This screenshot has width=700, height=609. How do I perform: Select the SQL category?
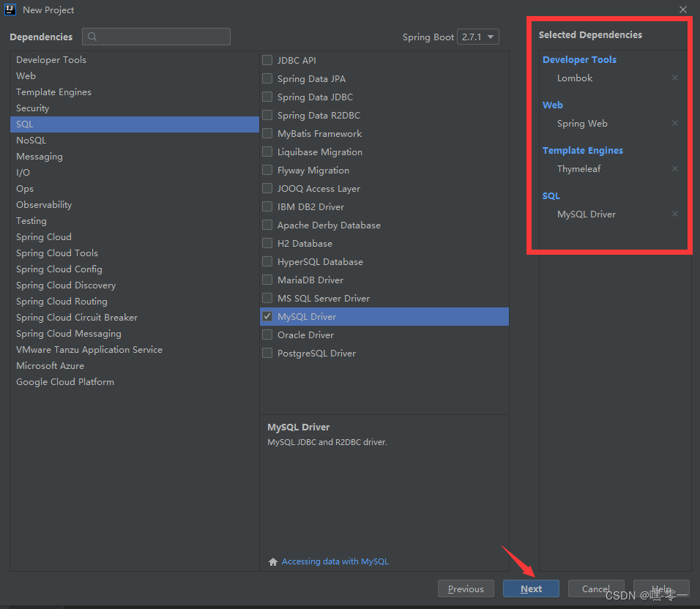click(135, 124)
